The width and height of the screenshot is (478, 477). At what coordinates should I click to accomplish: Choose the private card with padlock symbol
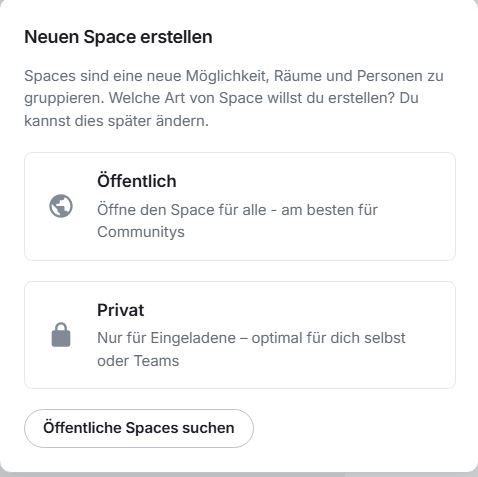click(x=240, y=335)
